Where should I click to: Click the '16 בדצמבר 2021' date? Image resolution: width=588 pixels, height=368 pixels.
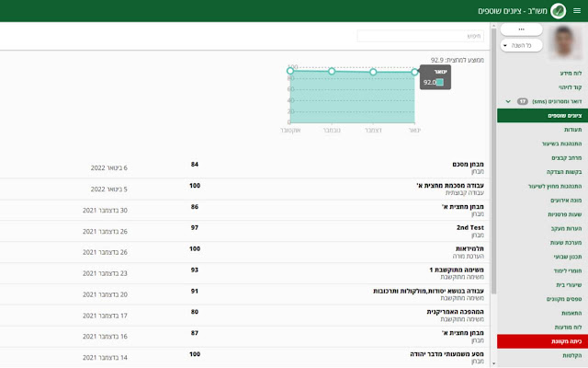(x=105, y=337)
